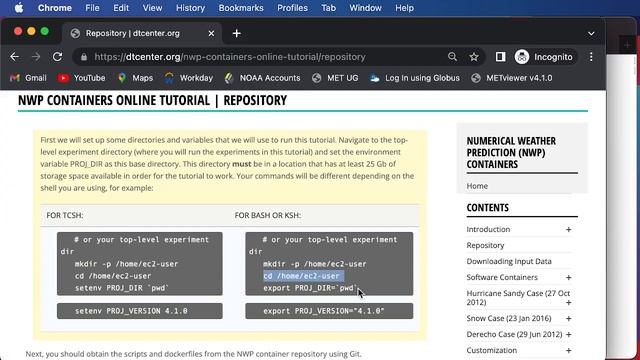The height and width of the screenshot is (360, 640).
Task: Open the Maps bookmark
Action: point(136,78)
